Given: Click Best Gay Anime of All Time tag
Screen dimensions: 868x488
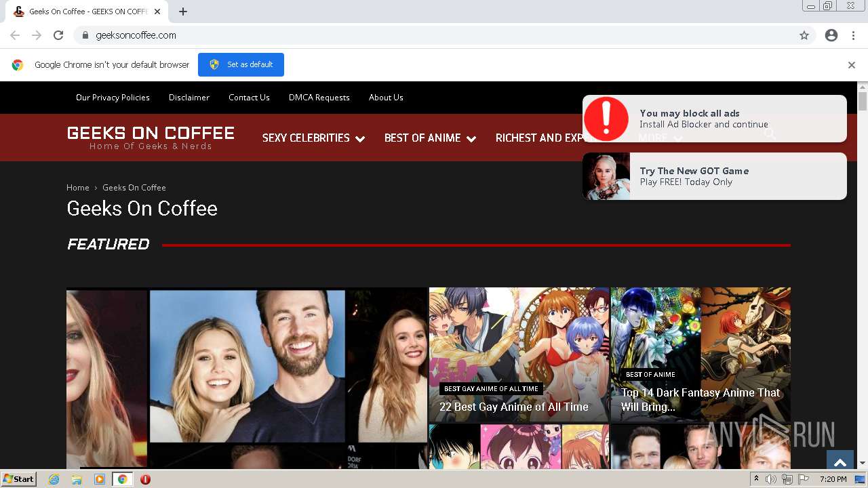Looking at the screenshot, I should [491, 389].
